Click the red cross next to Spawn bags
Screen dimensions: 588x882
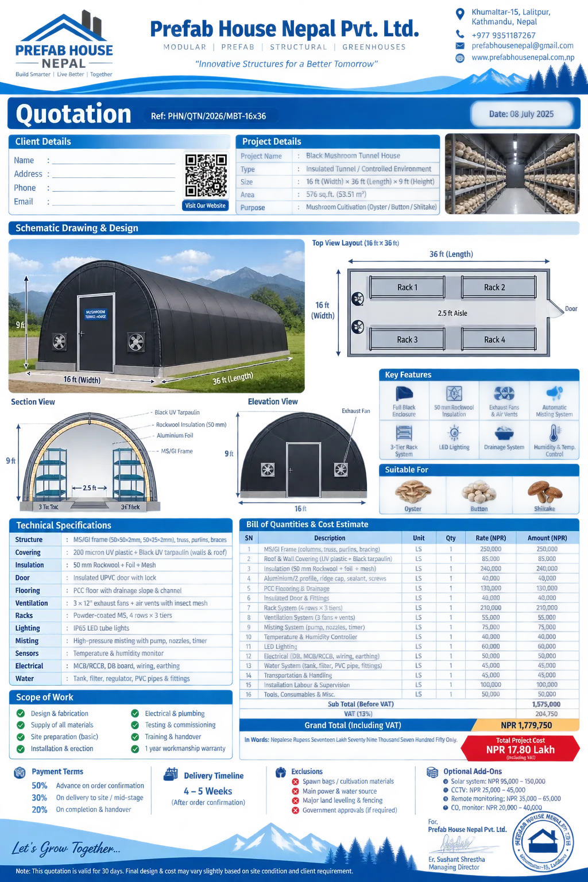[295, 782]
